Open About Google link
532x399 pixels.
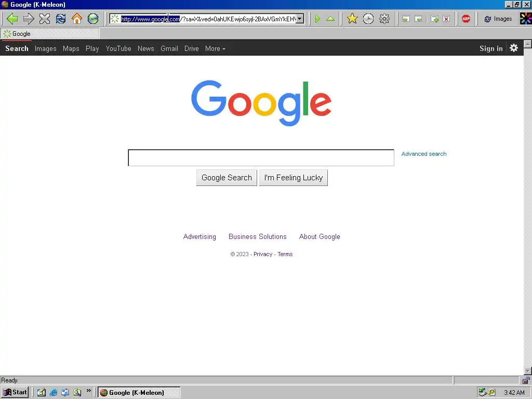320,236
